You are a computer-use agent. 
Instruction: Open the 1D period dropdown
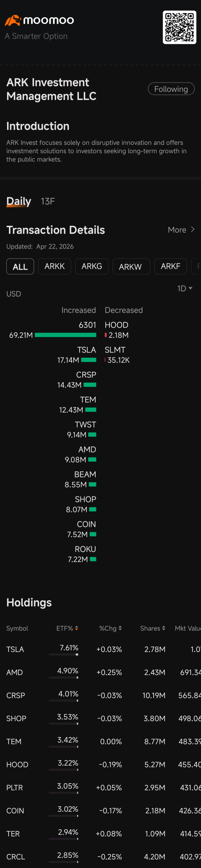[185, 289]
